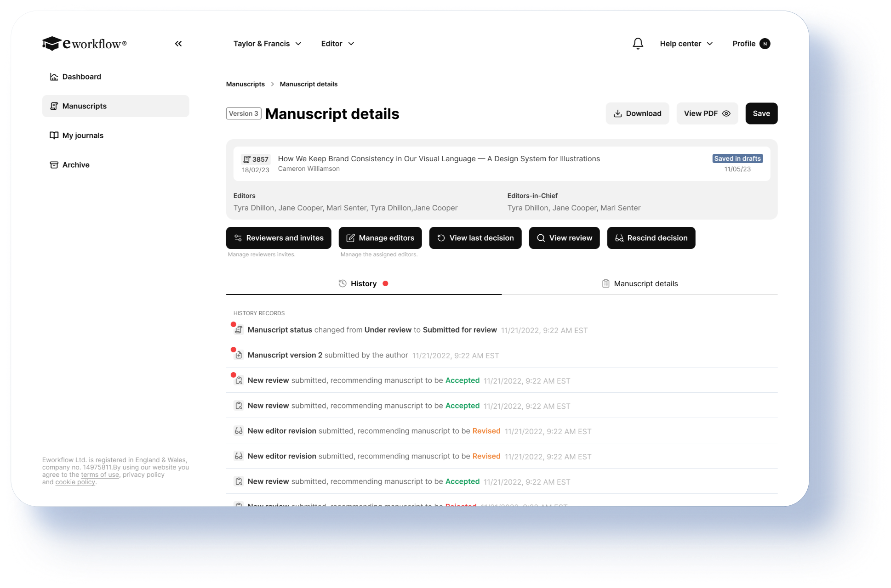Click the My journals book icon
Viewport: 891px width, 588px height.
coord(54,136)
